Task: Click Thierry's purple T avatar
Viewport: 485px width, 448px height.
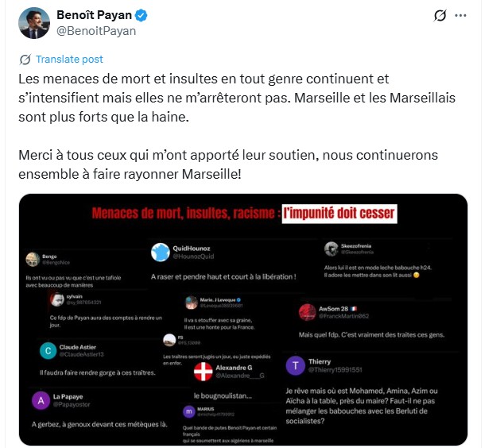Action: point(294,365)
